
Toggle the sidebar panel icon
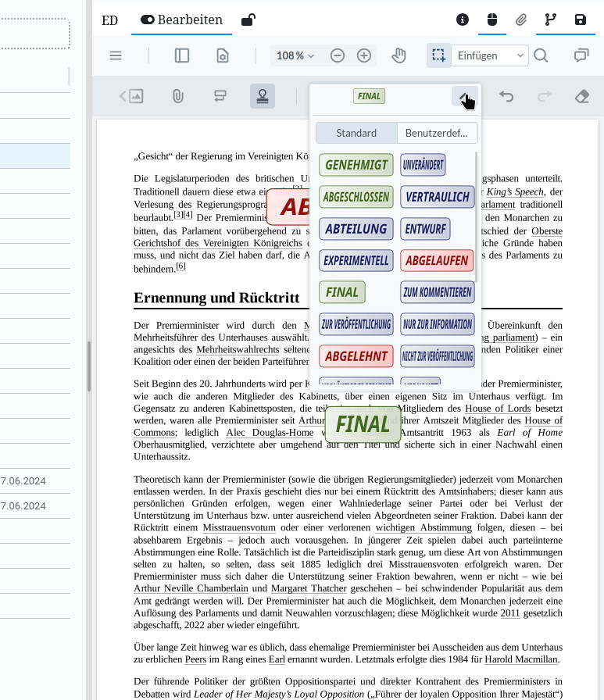tap(182, 55)
